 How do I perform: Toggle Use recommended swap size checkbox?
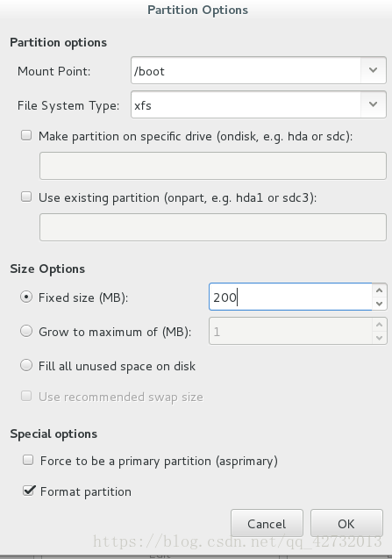point(26,396)
